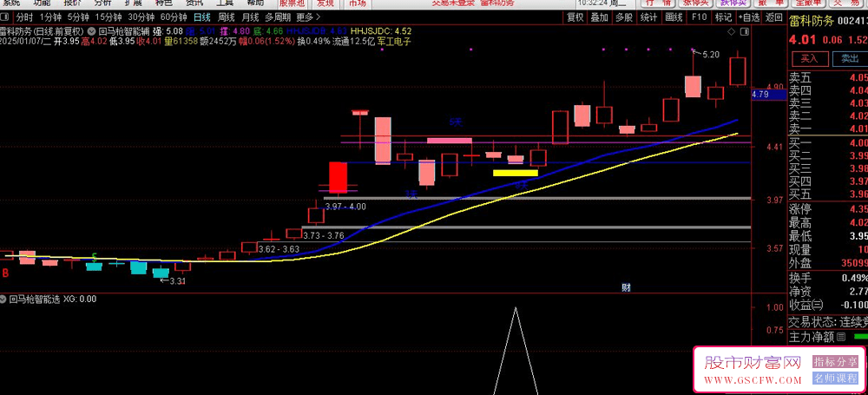Click the 返回 back button
868x395 pixels.
tap(774, 17)
